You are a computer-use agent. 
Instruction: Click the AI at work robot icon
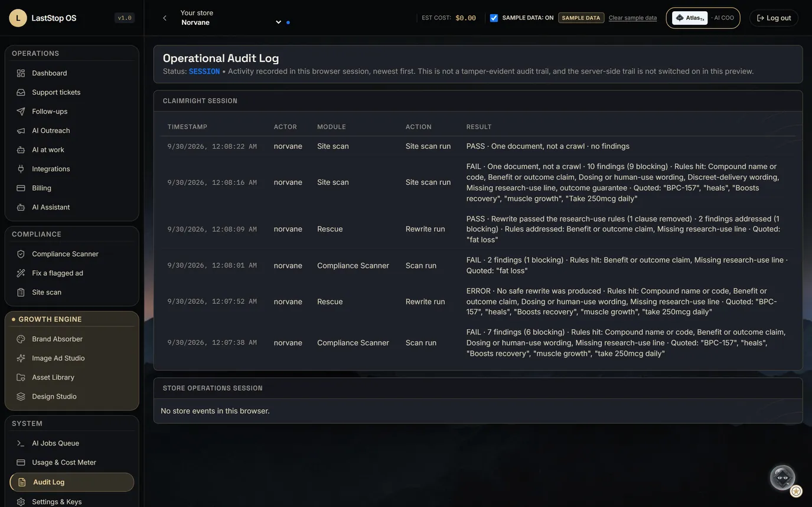coord(21,150)
